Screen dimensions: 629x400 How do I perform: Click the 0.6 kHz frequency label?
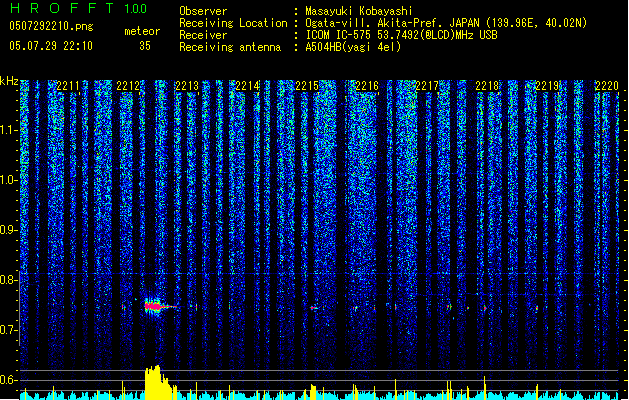9,380
